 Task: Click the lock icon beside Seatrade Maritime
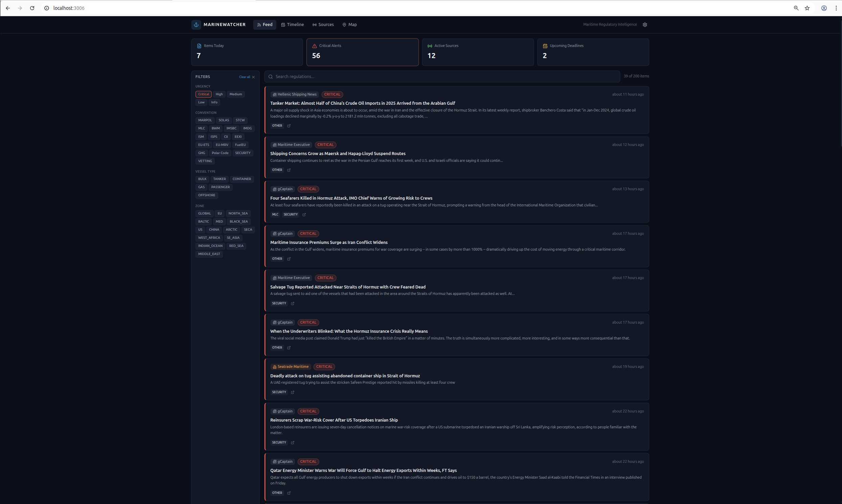pos(274,367)
